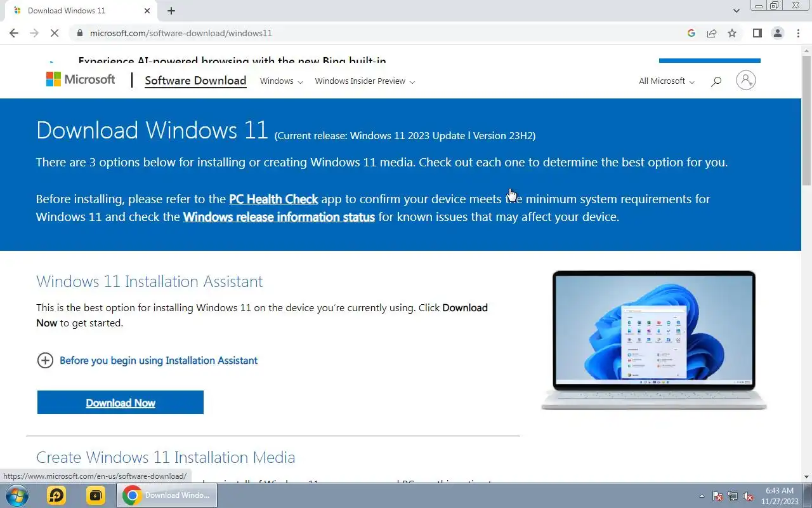The image size is (812, 508).
Task: Open Windows release information status link
Action: point(279,217)
